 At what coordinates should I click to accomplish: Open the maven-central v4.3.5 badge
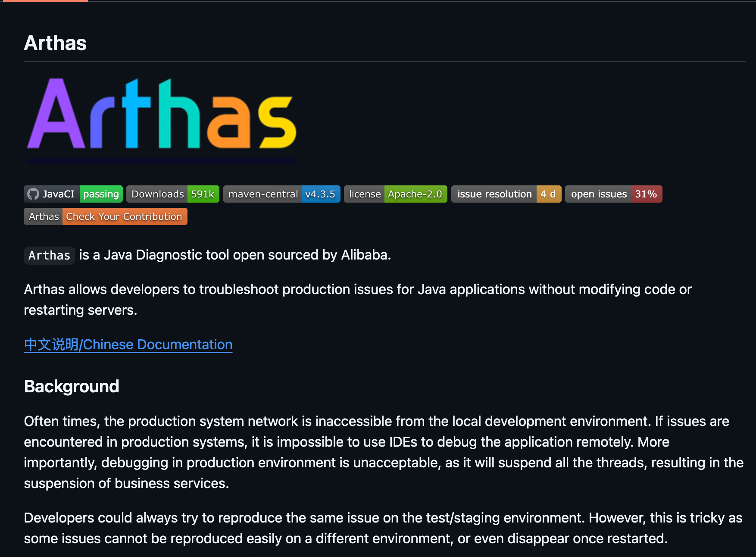tap(282, 194)
